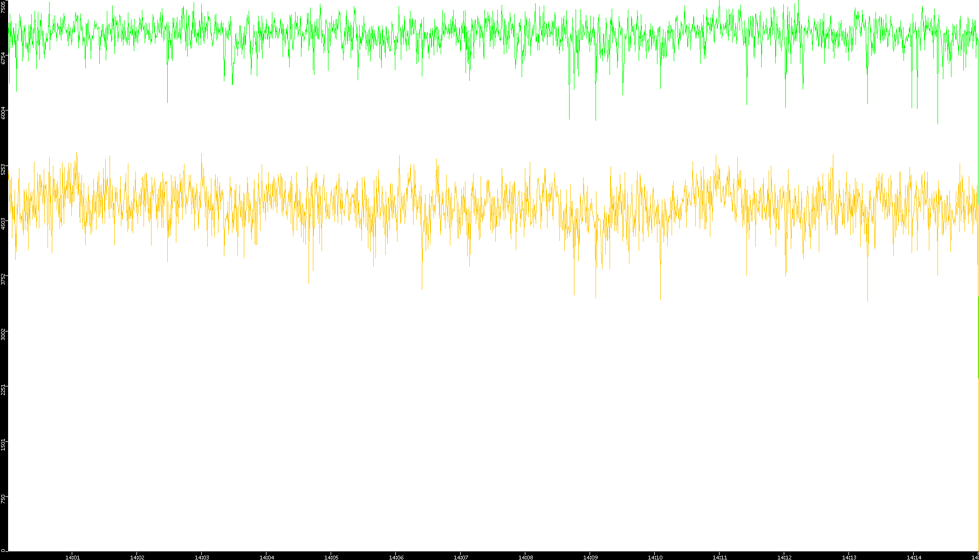The width and height of the screenshot is (979, 560).
Task: Click the 14:01 time axis label
Action: click(x=72, y=557)
